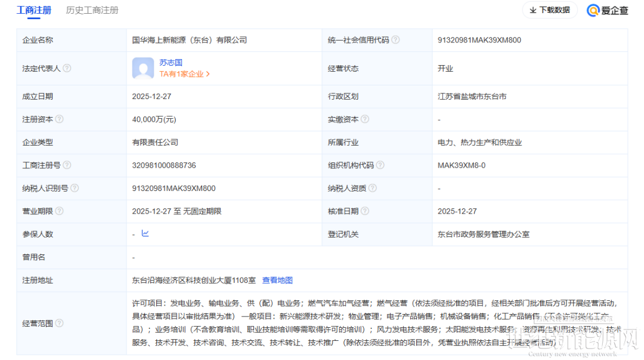Click help icon next to 统一社会信用代码
This screenshot has width=644, height=360.
(x=395, y=40)
